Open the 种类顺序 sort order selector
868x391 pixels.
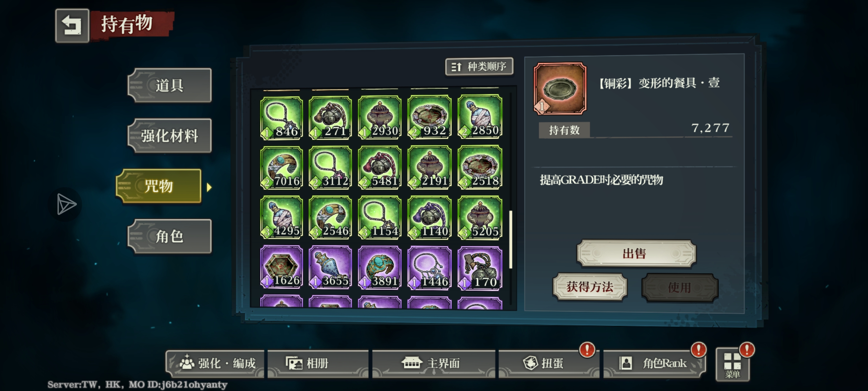[x=479, y=66]
